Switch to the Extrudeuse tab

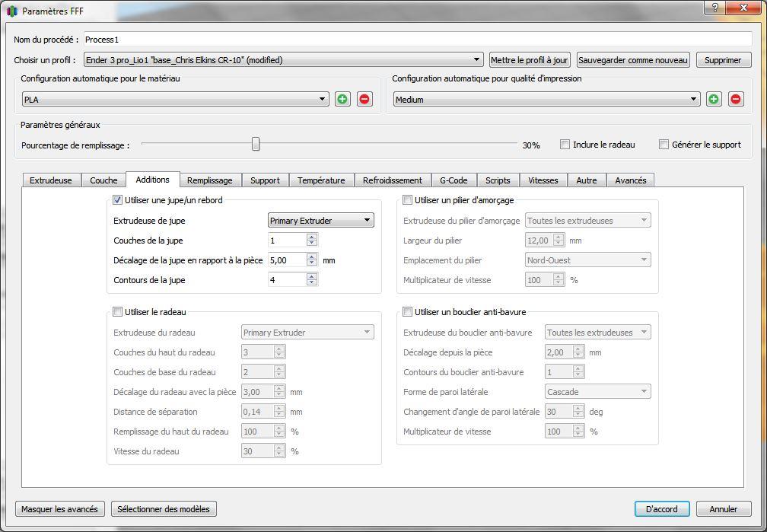pyautogui.click(x=51, y=180)
